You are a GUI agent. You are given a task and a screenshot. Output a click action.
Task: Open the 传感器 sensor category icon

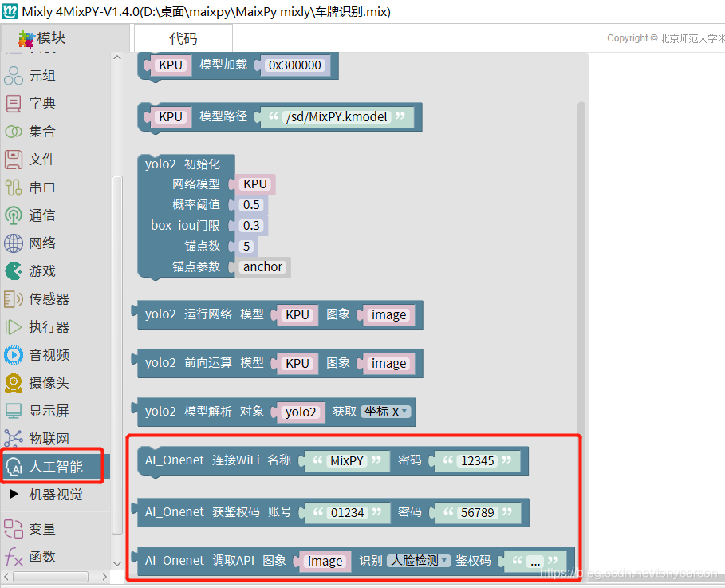pos(14,299)
